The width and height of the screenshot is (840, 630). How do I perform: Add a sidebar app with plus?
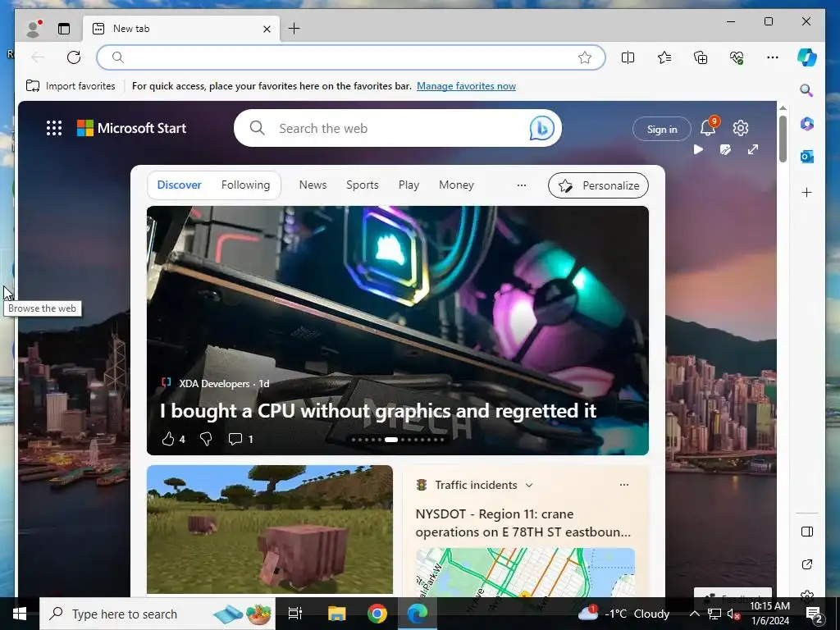click(x=807, y=192)
